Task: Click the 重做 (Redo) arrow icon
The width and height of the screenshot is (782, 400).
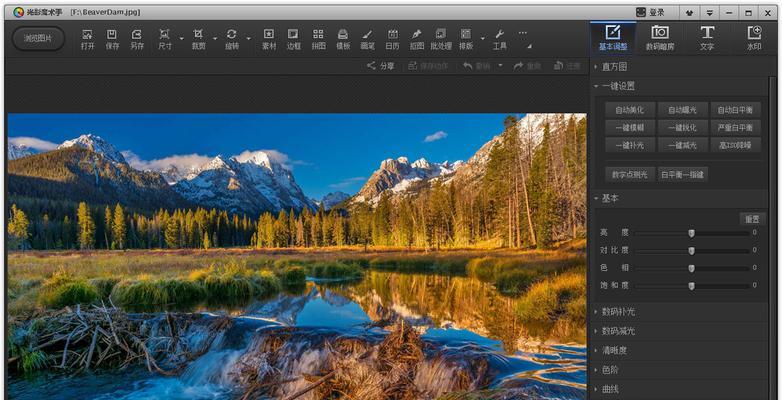Action: click(518, 66)
